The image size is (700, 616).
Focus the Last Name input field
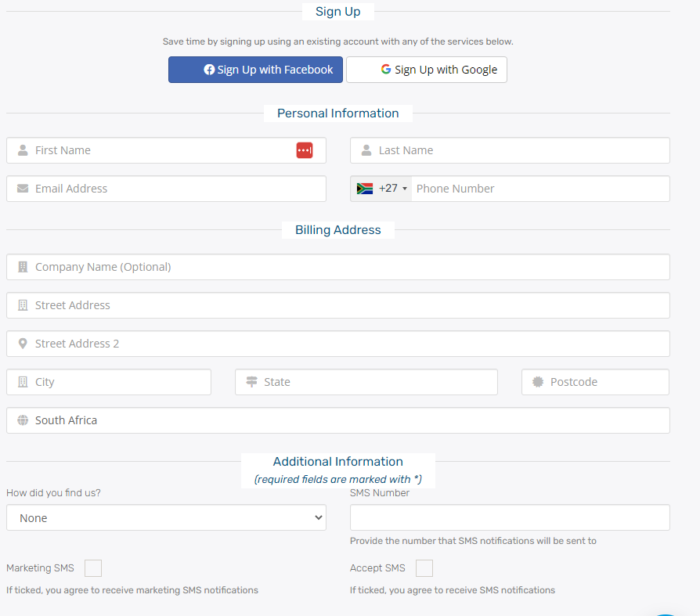tap(510, 150)
